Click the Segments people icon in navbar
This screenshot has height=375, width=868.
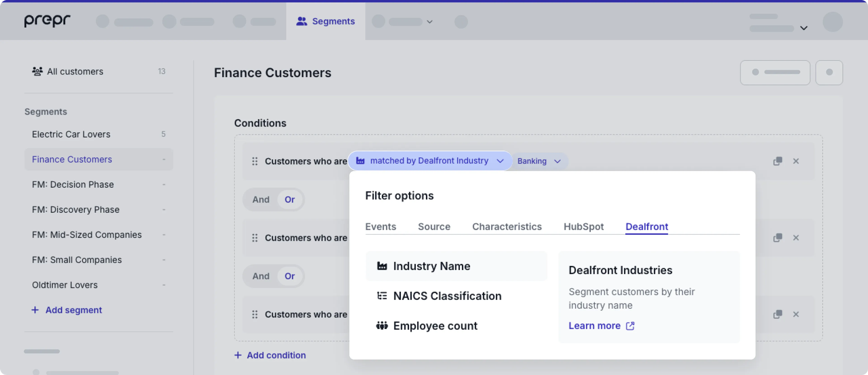tap(301, 21)
